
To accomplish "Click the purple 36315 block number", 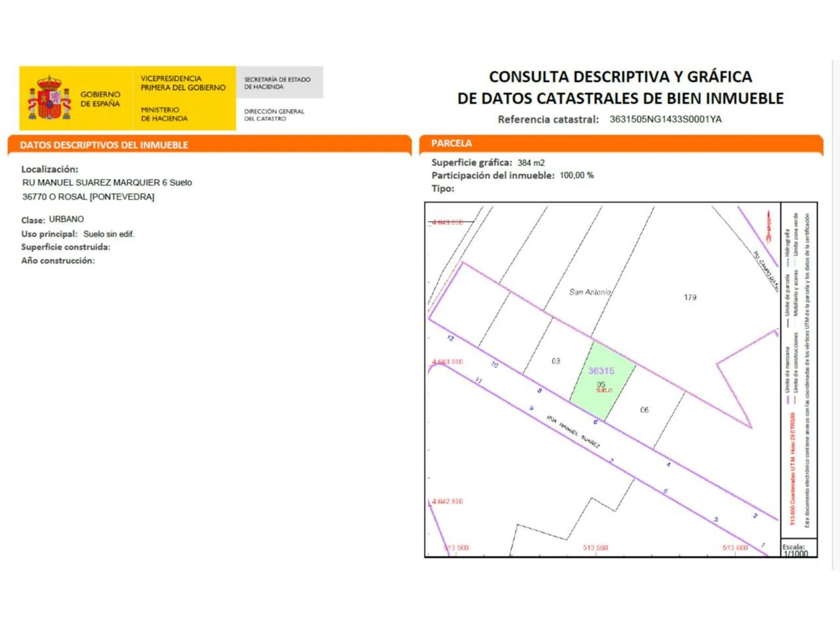I will pyautogui.click(x=601, y=370).
